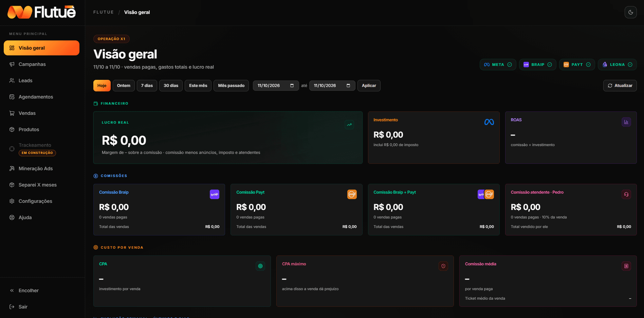Click the LEONA integration badge
The image size is (644, 318).
pyautogui.click(x=617, y=65)
